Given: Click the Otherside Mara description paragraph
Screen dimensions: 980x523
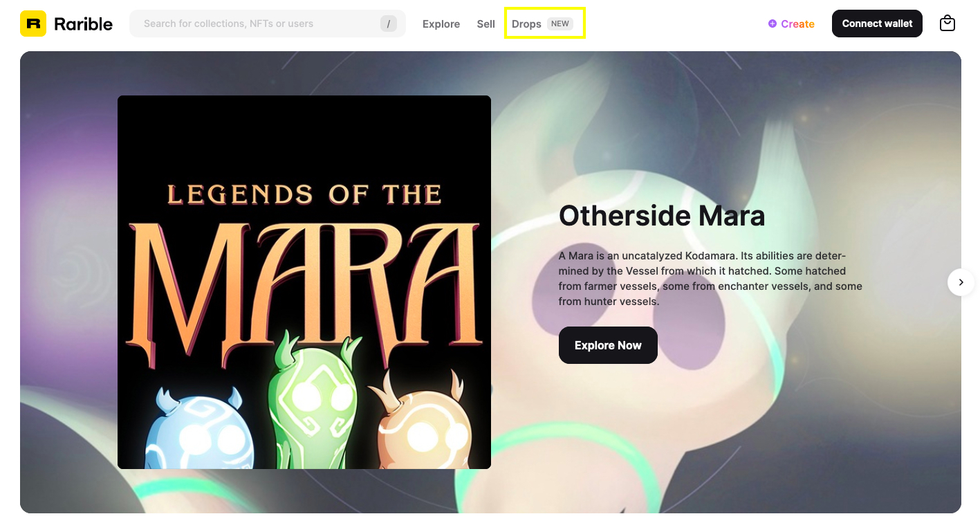Looking at the screenshot, I should [710, 279].
